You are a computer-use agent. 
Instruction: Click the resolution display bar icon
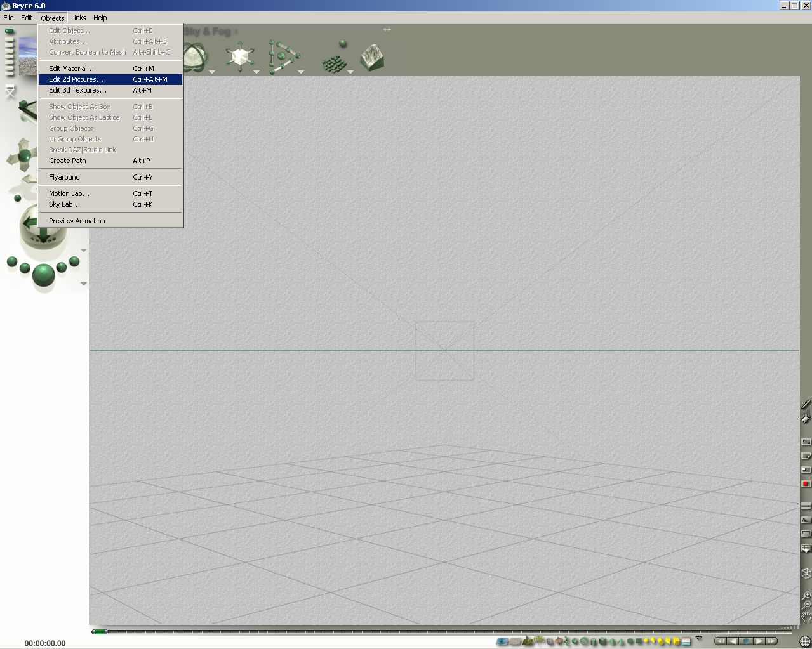(x=806, y=534)
